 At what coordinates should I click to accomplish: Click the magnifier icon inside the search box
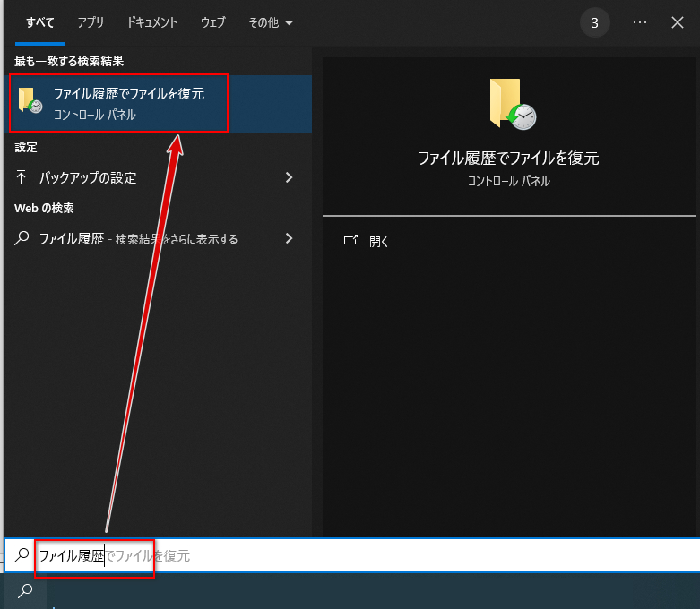tap(22, 555)
